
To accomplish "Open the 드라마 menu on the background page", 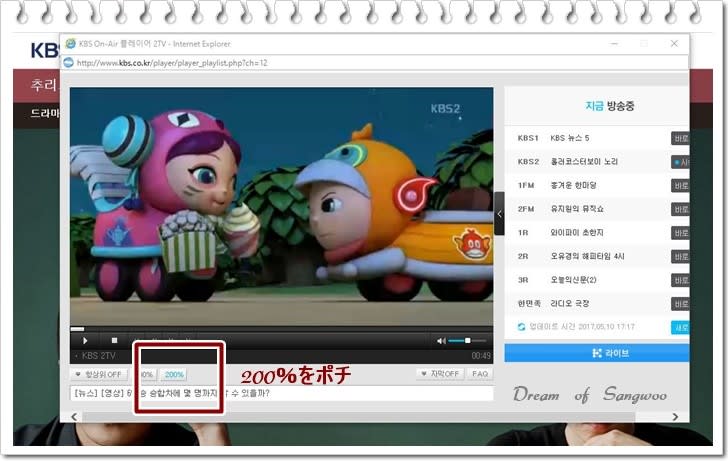I will click(x=45, y=113).
